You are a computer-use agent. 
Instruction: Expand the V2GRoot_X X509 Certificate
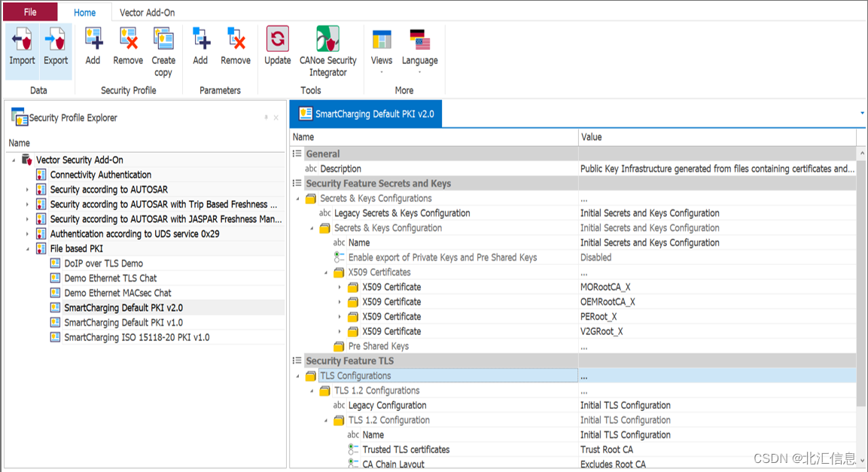click(340, 331)
